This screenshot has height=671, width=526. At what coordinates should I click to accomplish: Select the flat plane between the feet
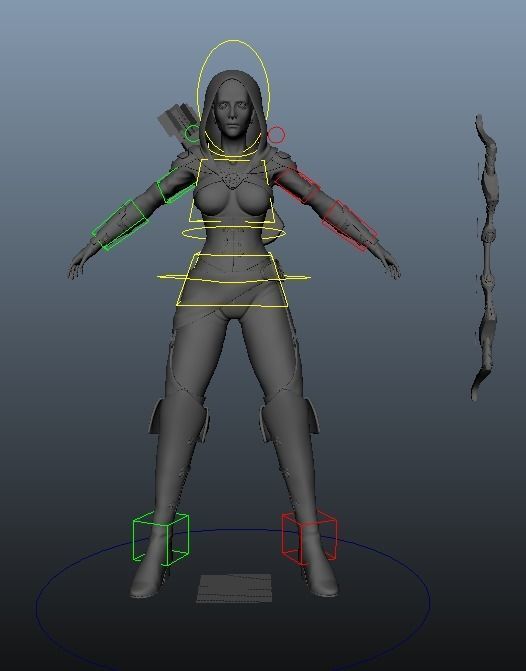click(234, 588)
